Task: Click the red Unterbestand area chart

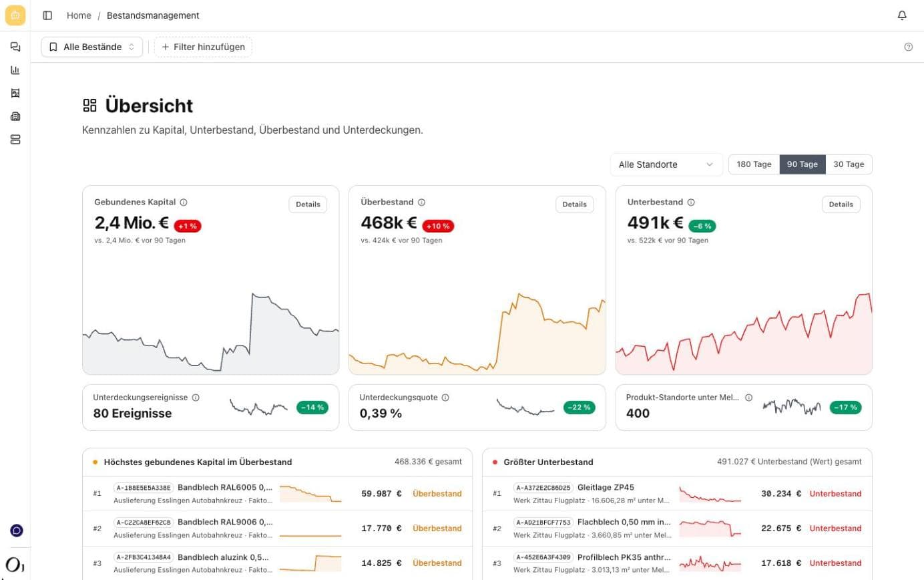Action: [744, 332]
